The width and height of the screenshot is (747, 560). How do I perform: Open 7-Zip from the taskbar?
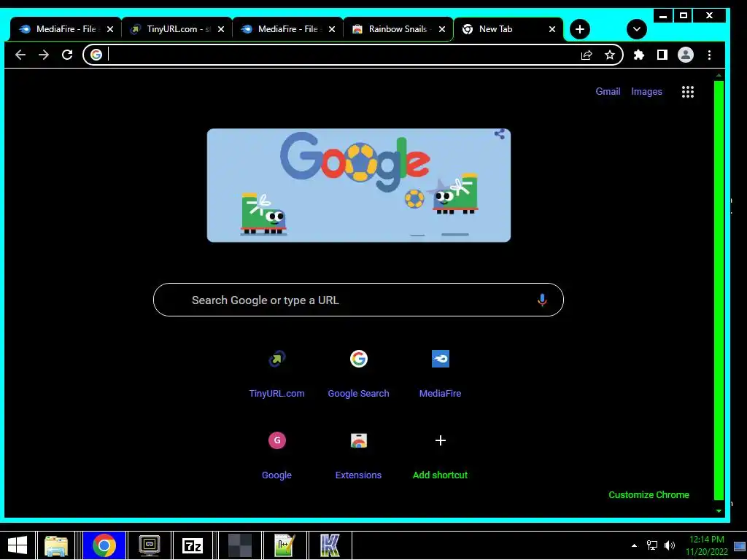(193, 545)
